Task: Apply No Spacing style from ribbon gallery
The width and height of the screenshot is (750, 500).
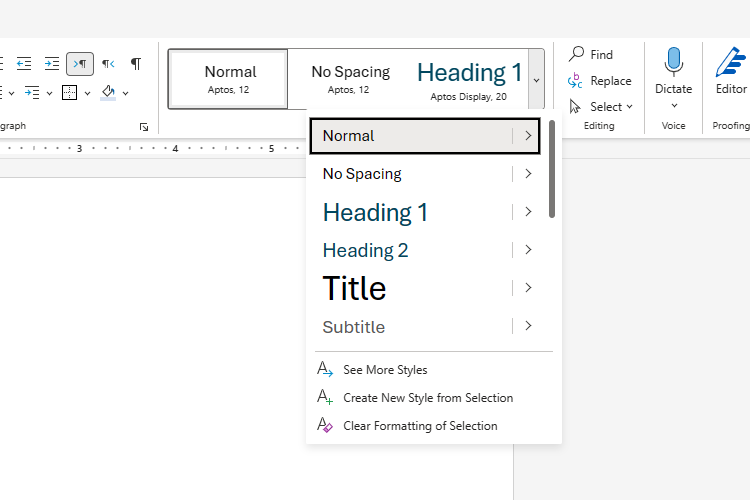Action: pos(349,79)
